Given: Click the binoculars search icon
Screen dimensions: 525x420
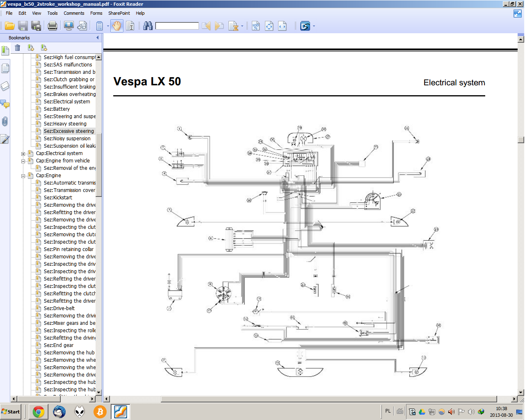Looking at the screenshot, I should click(x=148, y=26).
